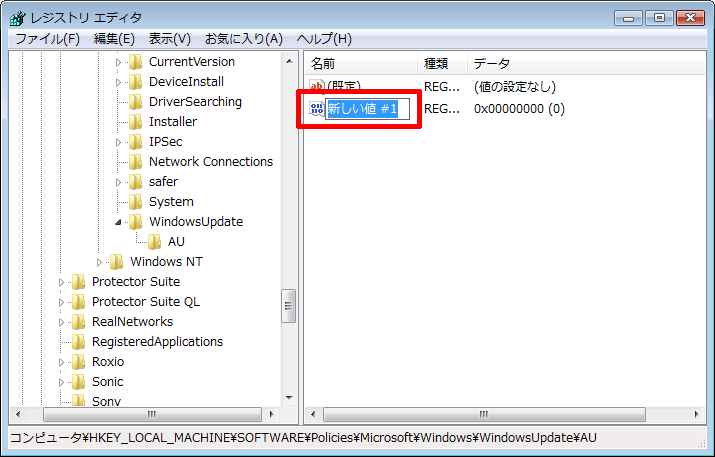Click the values pane scroll left arrow
Screen dimensions: 715x457
coord(313,415)
